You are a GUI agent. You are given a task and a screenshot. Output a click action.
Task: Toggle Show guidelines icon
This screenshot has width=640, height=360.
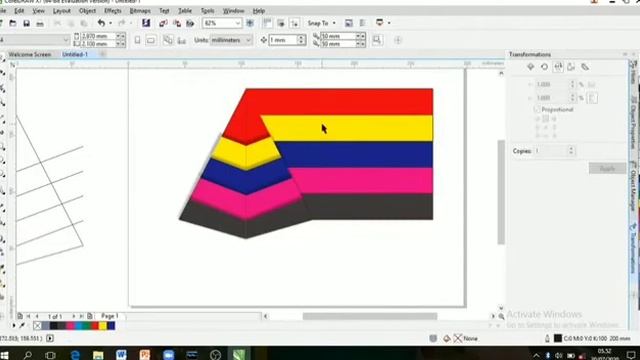tap(294, 23)
